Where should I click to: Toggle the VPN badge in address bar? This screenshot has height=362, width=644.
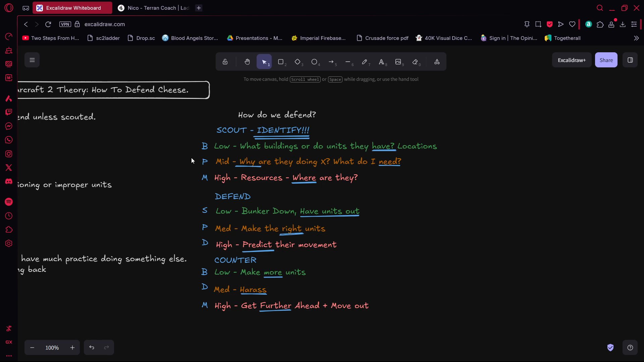pos(65,24)
